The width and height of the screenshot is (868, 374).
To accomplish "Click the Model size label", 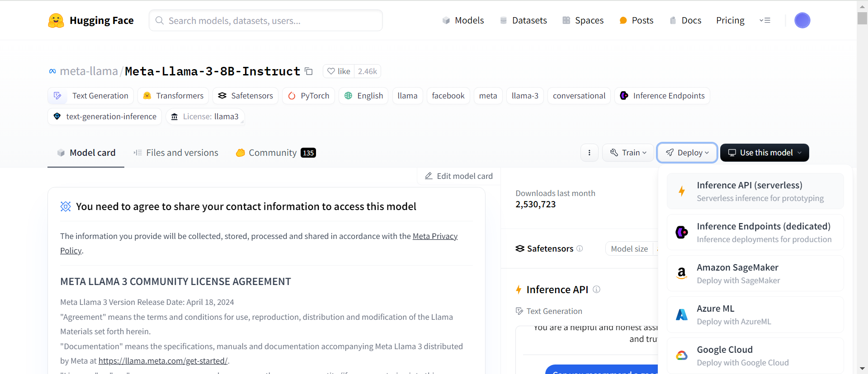I will 629,248.
